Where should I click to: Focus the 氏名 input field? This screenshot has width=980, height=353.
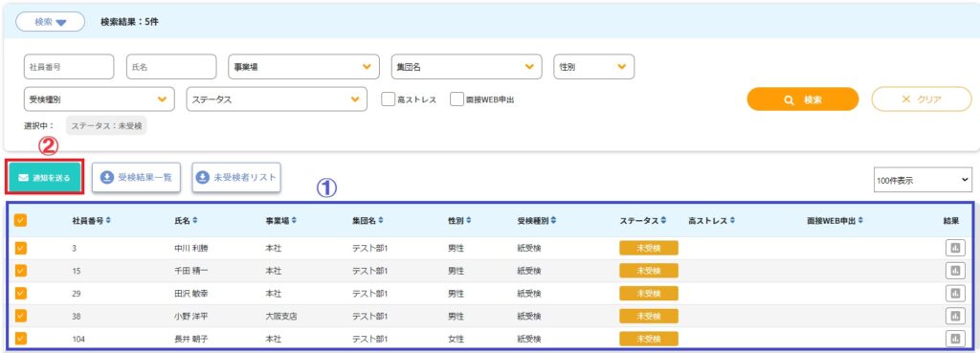coord(171,67)
